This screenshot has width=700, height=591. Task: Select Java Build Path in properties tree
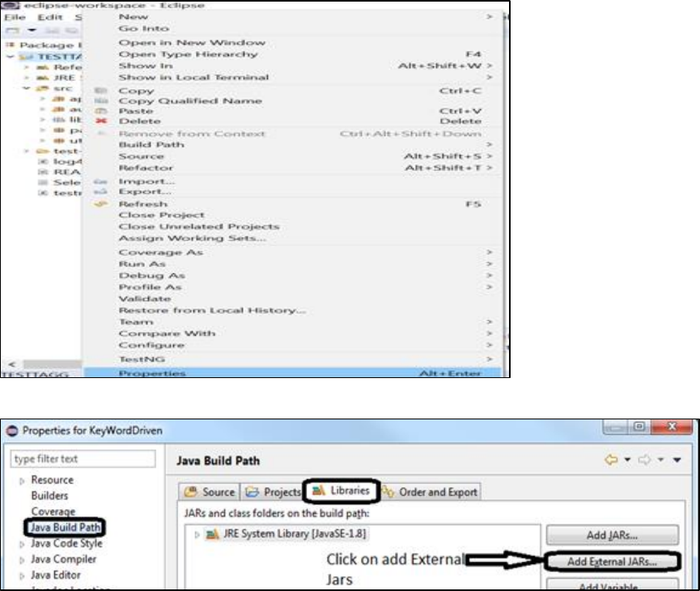(66, 528)
